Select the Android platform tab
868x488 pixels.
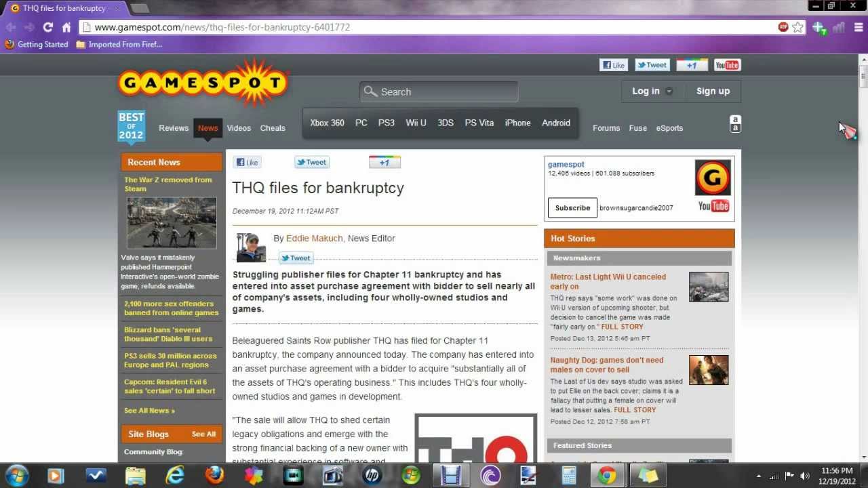tap(556, 123)
